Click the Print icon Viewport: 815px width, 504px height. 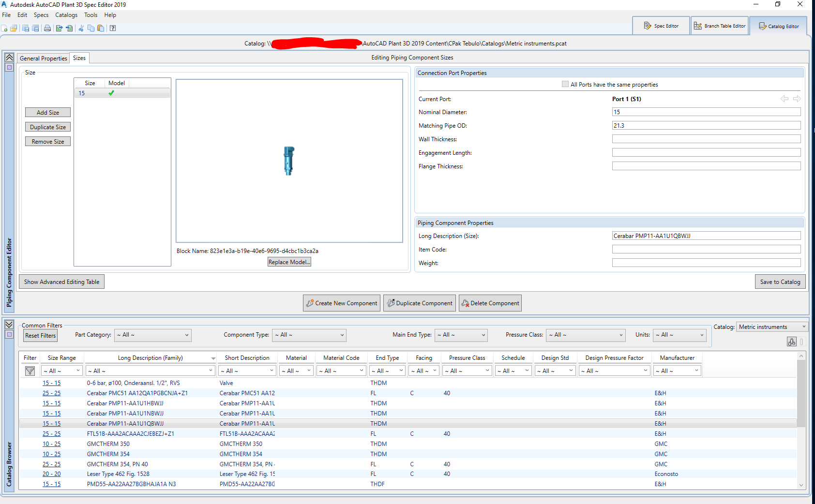tap(47, 28)
